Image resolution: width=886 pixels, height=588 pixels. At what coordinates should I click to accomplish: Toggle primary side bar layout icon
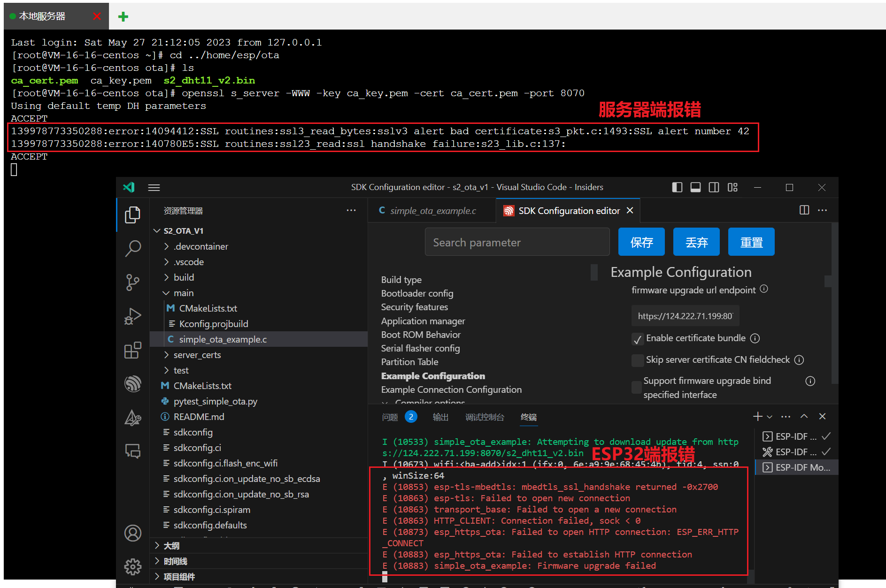677,187
